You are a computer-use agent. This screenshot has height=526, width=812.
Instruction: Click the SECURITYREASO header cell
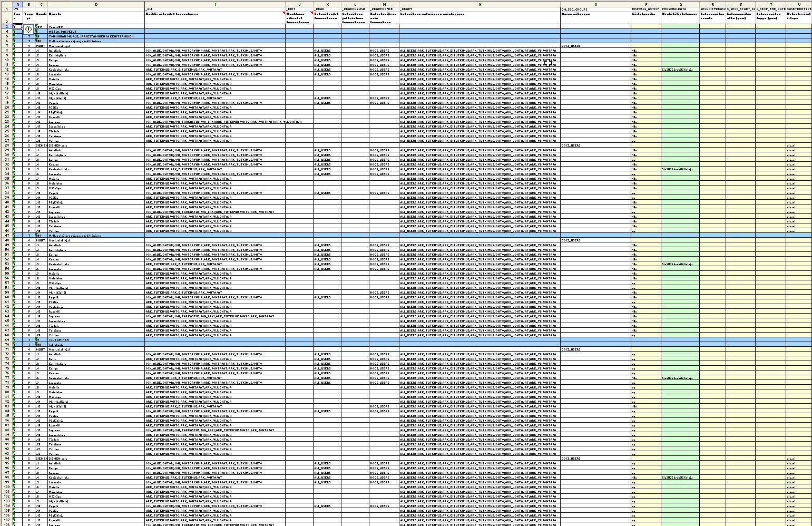(x=713, y=9)
